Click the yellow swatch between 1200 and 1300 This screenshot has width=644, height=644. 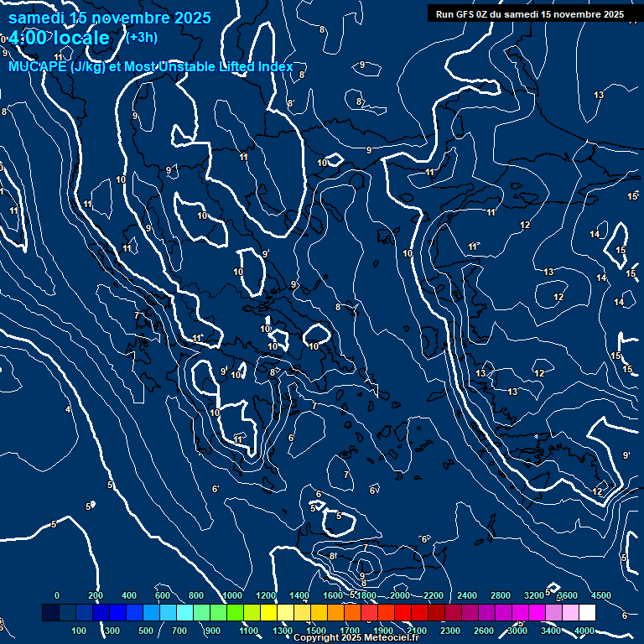[268, 612]
